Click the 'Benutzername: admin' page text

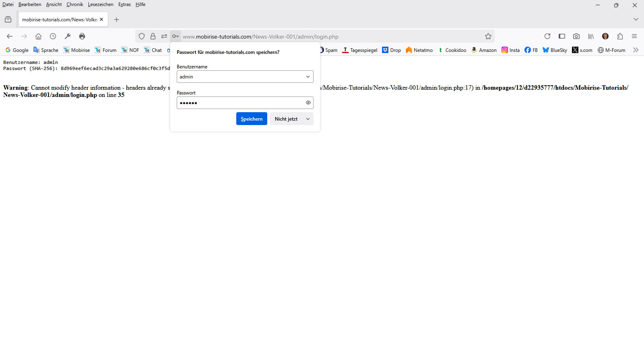(31, 62)
